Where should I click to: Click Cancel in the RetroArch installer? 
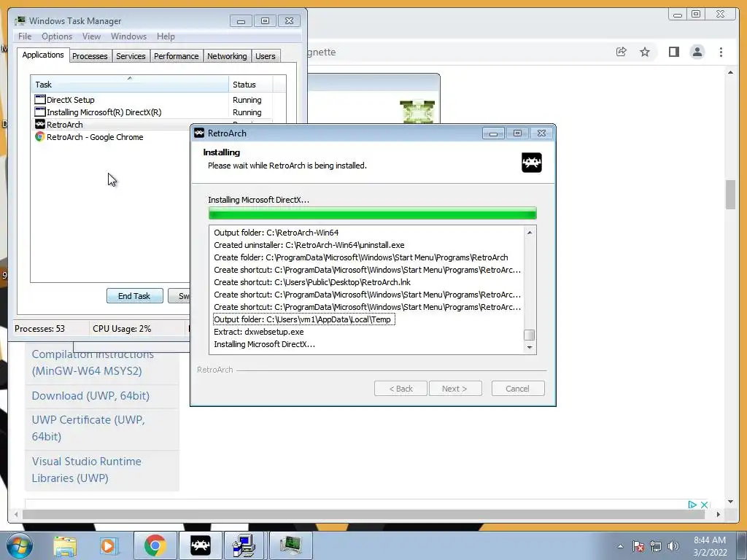[x=517, y=389]
